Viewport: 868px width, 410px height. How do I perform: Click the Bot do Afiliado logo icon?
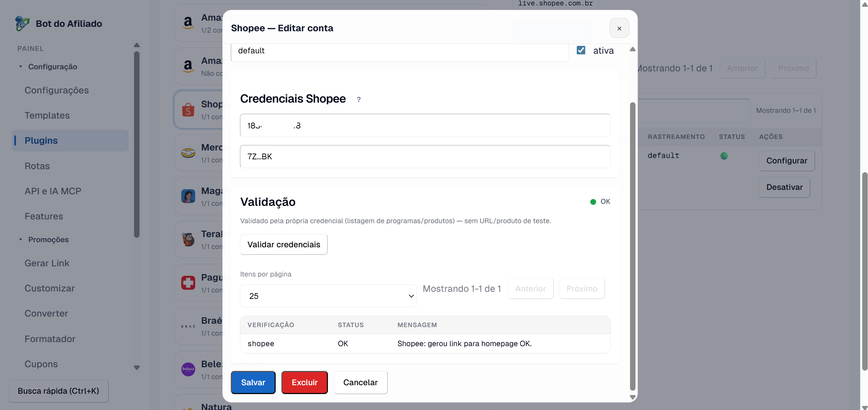[22, 23]
